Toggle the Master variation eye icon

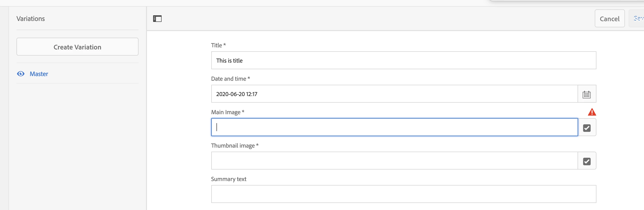pos(21,74)
